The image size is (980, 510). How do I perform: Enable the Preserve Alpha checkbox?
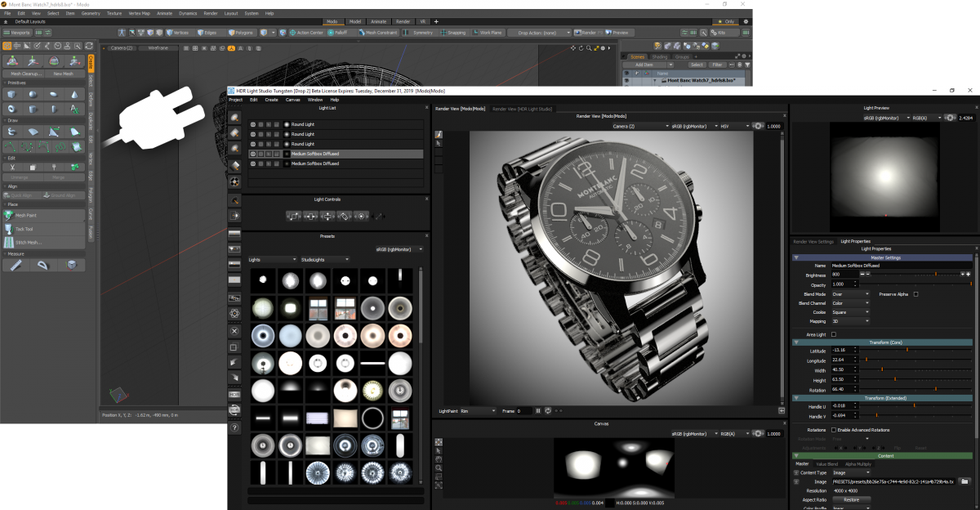pos(915,294)
